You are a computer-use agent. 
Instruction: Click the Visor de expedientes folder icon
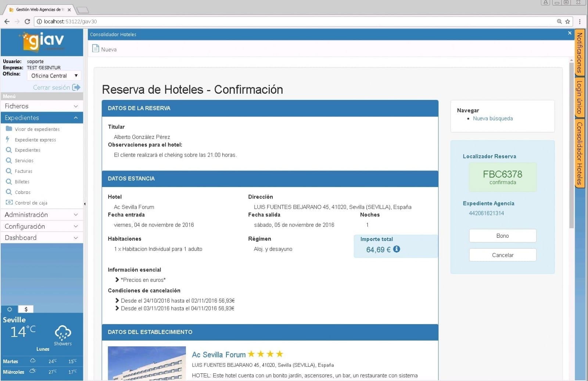pyautogui.click(x=9, y=129)
